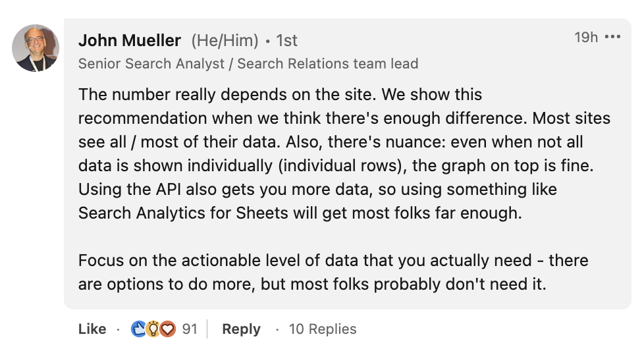Open John Mueller's profile photo
Viewport: 644px width, 349px height.
pyautogui.click(x=36, y=49)
